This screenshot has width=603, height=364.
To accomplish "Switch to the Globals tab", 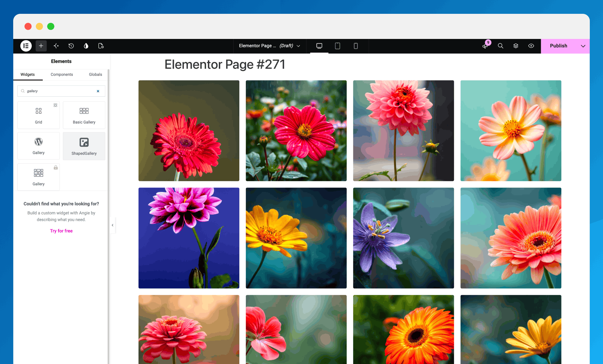I will (95, 74).
